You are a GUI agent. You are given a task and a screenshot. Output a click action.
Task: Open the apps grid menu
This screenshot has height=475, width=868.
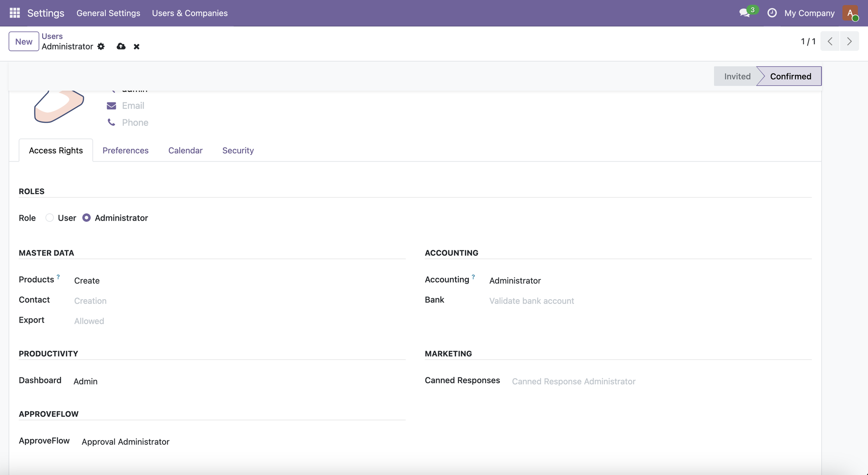point(14,13)
